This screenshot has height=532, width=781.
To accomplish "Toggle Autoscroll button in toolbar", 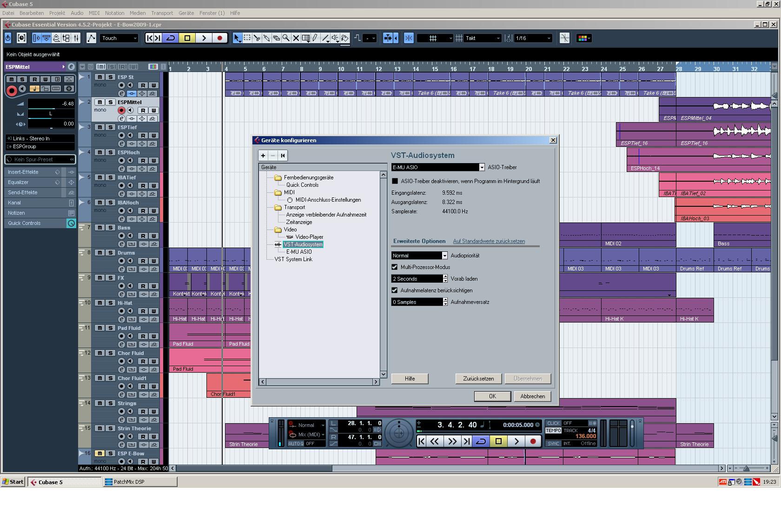I will [x=388, y=38].
